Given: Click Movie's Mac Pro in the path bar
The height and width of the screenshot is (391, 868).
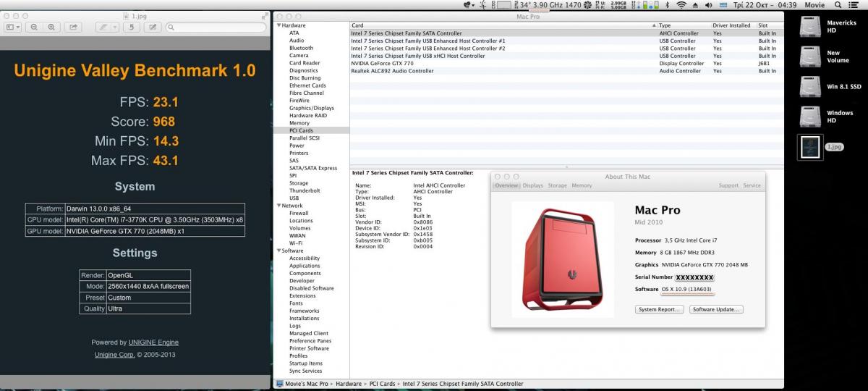Looking at the screenshot, I should pyautogui.click(x=302, y=384).
